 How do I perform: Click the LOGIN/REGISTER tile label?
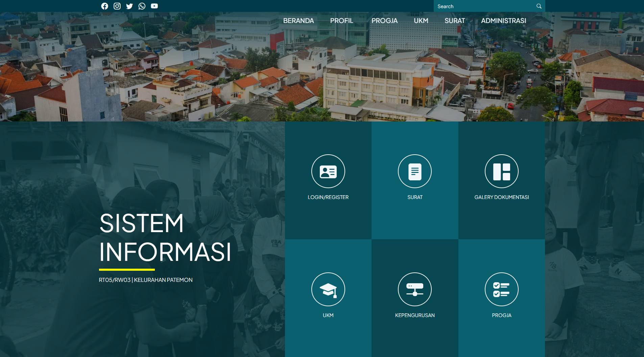(x=328, y=197)
